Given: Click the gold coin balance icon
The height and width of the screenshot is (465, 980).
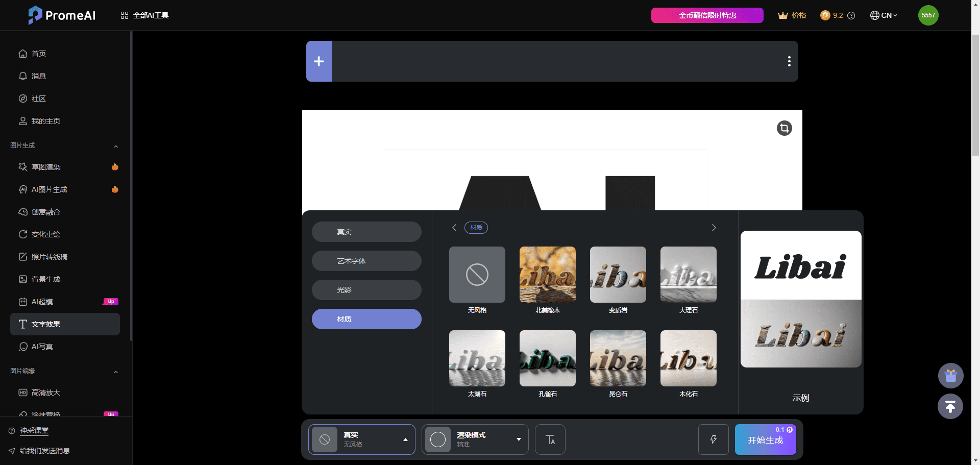Looking at the screenshot, I should click(x=825, y=15).
